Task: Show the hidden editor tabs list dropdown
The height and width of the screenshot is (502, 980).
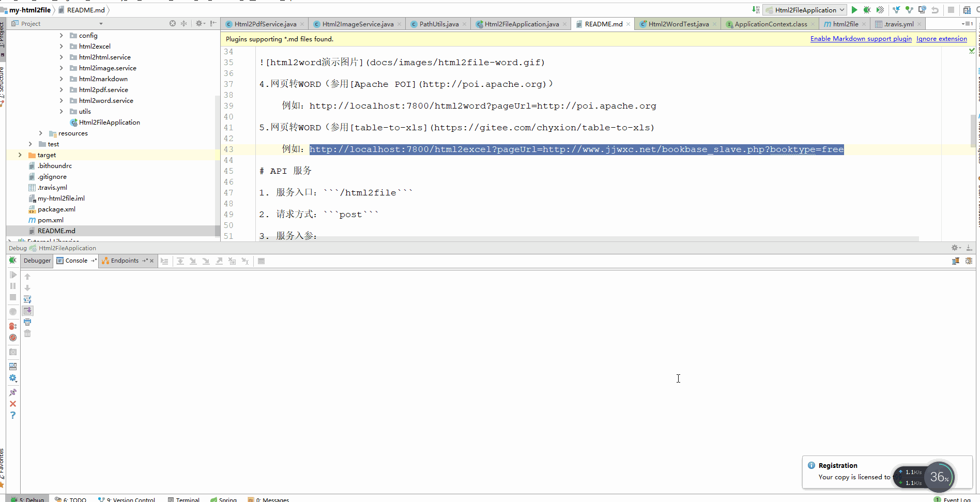Action: pyautogui.click(x=967, y=23)
